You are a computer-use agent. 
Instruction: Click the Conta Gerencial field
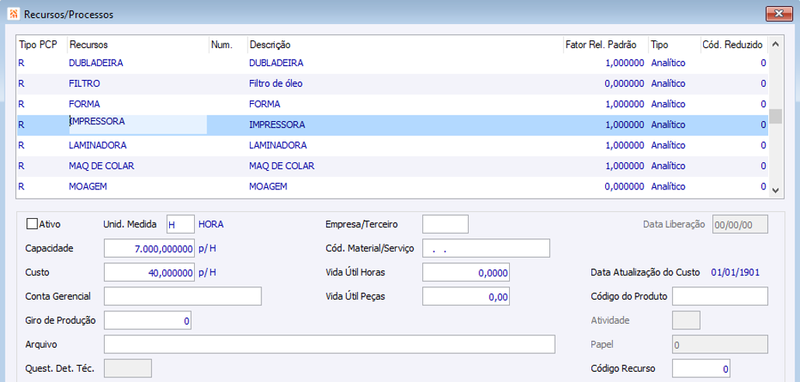[183, 296]
